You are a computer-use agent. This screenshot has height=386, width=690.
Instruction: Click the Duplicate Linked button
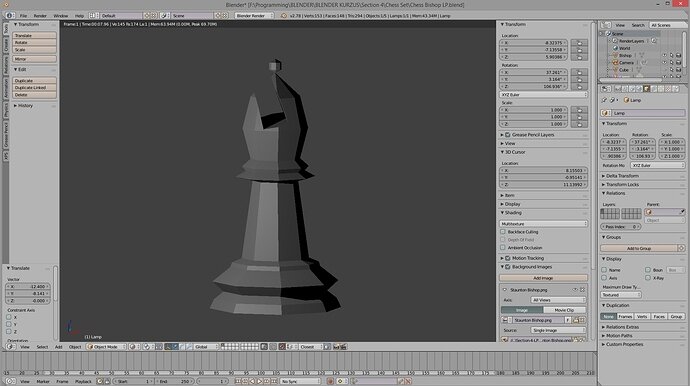pyautogui.click(x=34, y=88)
